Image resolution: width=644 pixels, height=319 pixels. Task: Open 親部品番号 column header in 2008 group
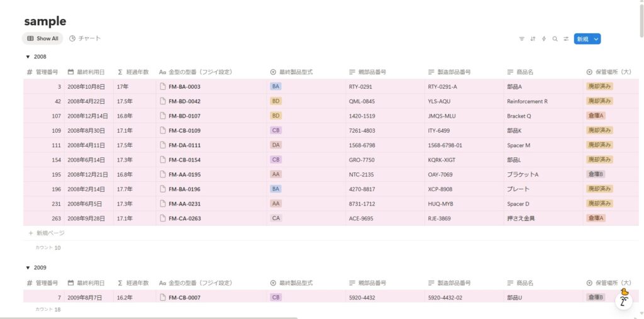[x=386, y=72]
